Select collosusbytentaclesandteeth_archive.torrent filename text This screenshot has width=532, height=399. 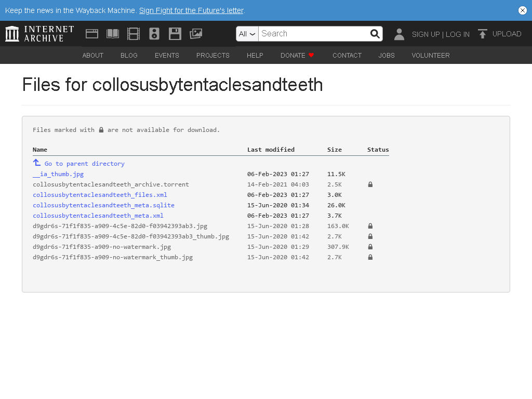(x=111, y=184)
